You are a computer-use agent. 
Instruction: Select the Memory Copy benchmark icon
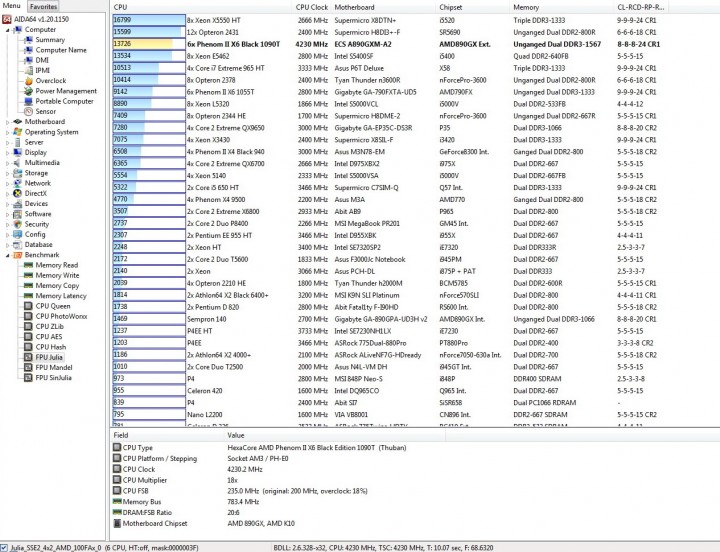(x=28, y=286)
